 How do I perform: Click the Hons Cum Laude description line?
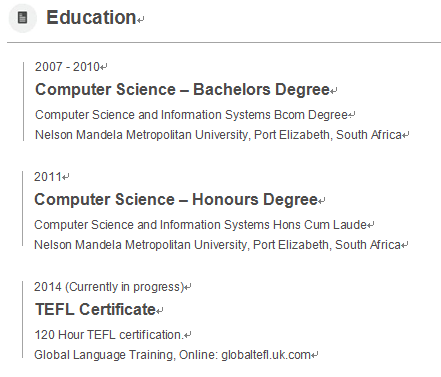200,225
